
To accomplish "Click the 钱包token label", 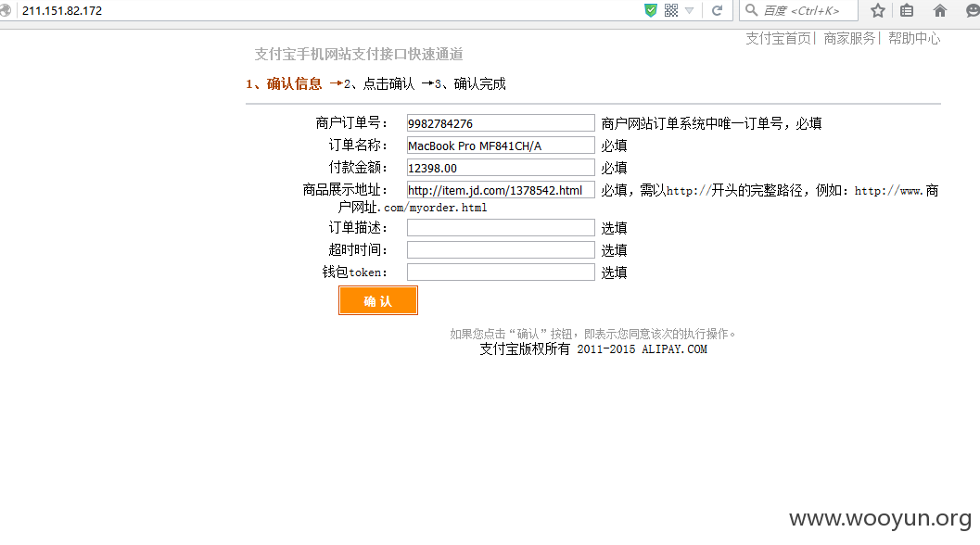I will point(355,272).
